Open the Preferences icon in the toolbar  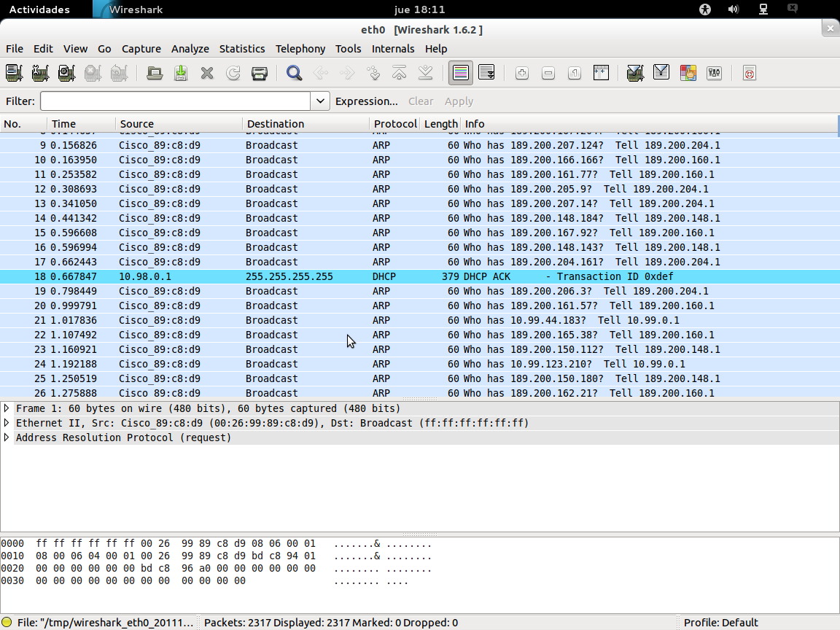(714, 73)
